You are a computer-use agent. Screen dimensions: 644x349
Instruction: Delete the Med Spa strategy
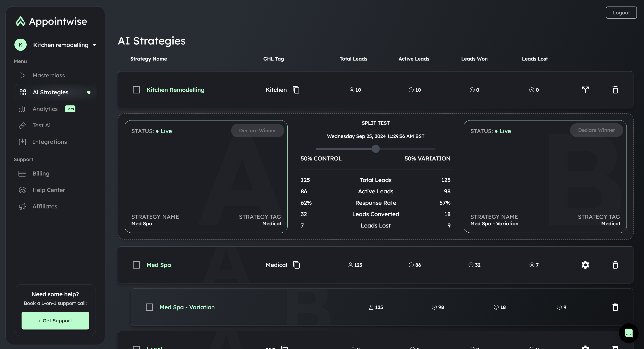click(x=615, y=265)
